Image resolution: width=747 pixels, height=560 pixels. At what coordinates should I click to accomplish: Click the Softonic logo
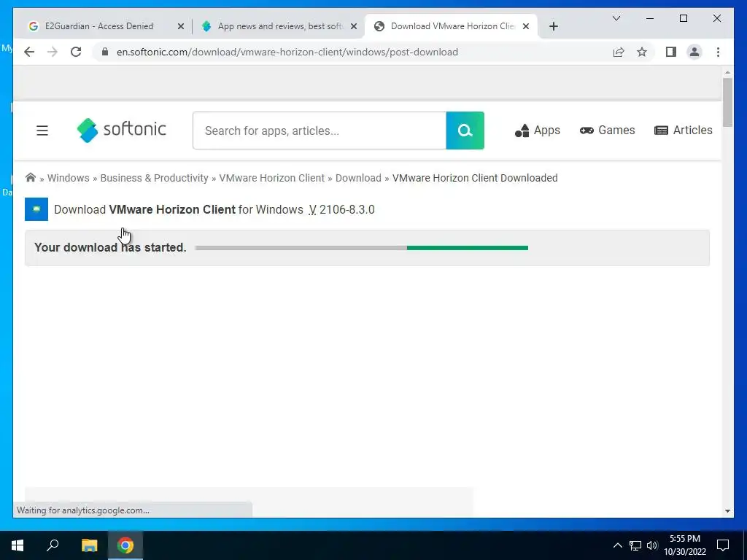pos(122,130)
